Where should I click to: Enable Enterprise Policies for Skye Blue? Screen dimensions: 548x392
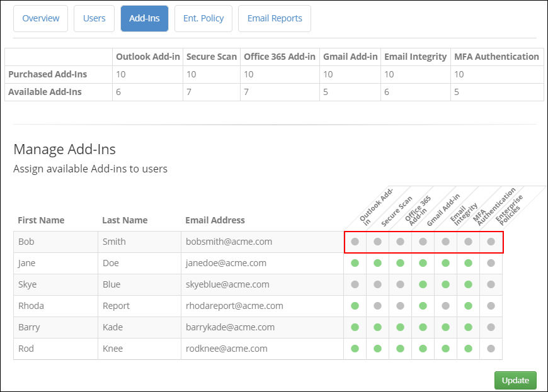[x=491, y=284]
